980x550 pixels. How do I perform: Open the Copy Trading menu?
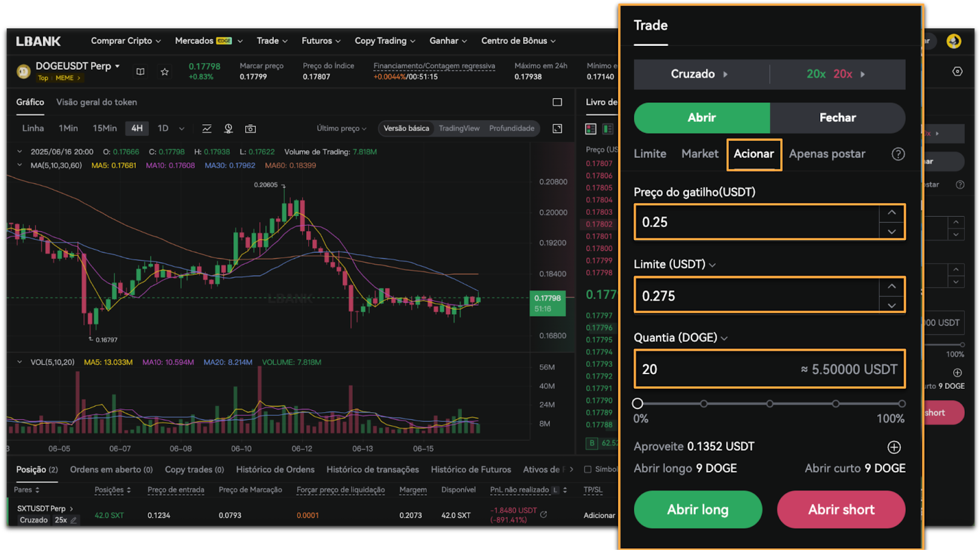click(385, 41)
